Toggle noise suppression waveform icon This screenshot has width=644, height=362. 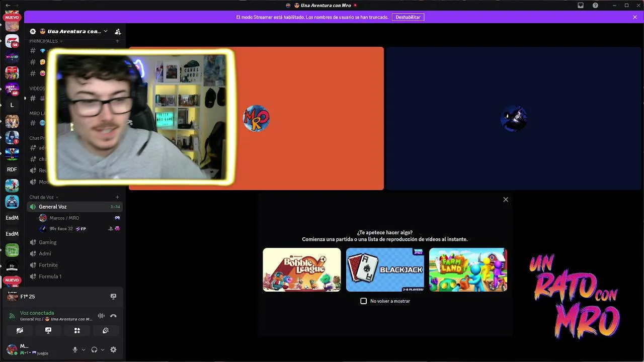[x=101, y=316]
